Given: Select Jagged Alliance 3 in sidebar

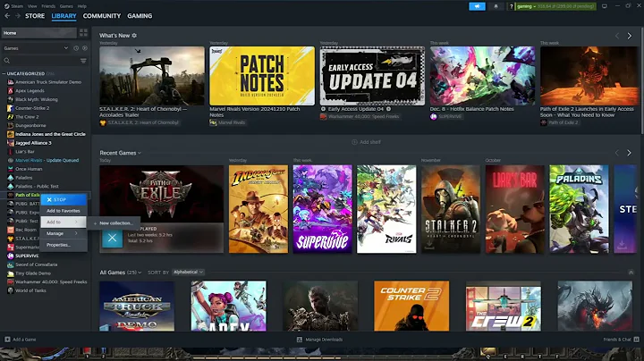Looking at the screenshot, I should [33, 143].
